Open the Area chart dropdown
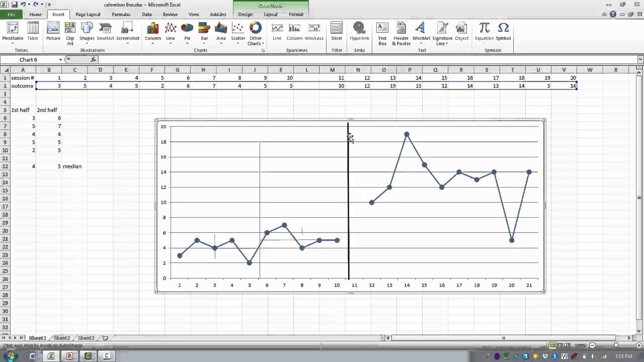The height and width of the screenshot is (362, 644). (221, 33)
